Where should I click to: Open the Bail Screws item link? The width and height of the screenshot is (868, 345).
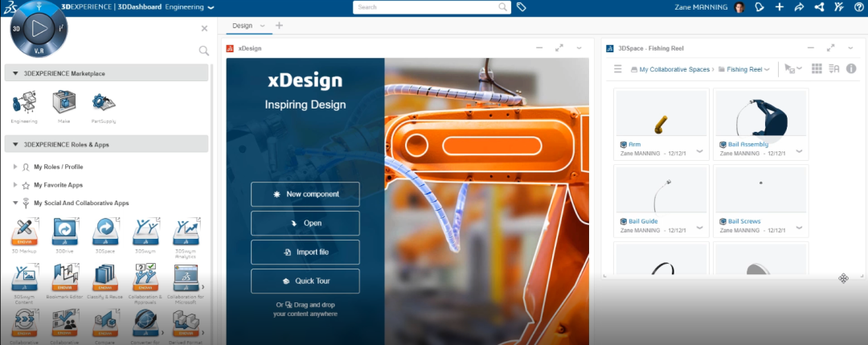[x=744, y=221]
